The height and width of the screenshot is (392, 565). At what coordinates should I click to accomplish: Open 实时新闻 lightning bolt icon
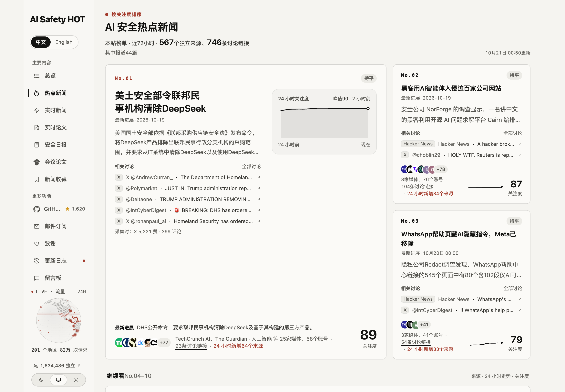pyautogui.click(x=37, y=110)
